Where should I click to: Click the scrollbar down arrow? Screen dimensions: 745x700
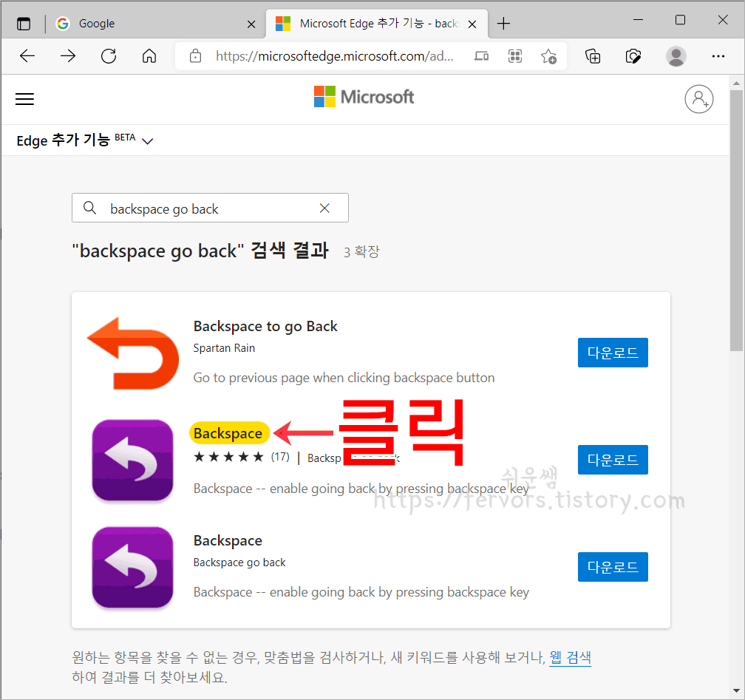[736, 690]
